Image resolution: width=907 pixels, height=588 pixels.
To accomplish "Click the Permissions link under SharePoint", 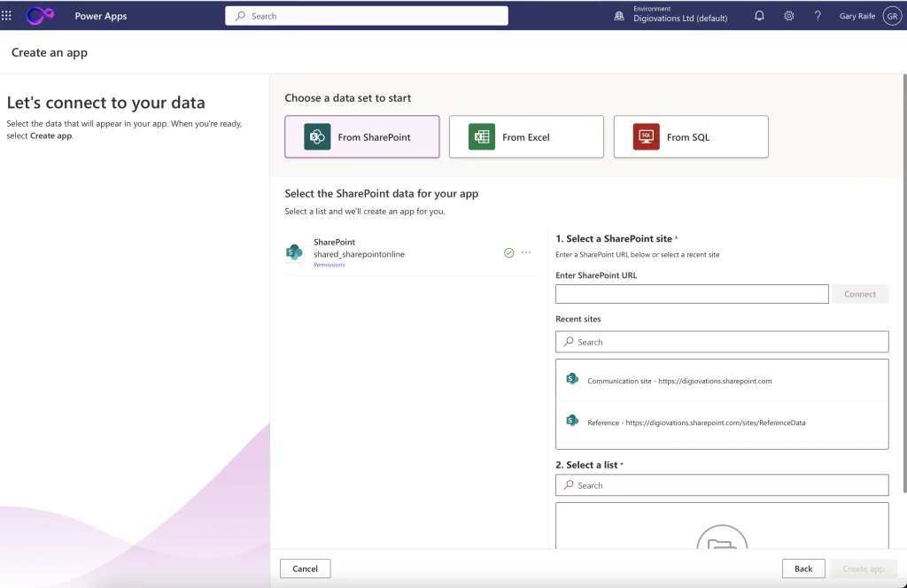I will (329, 265).
